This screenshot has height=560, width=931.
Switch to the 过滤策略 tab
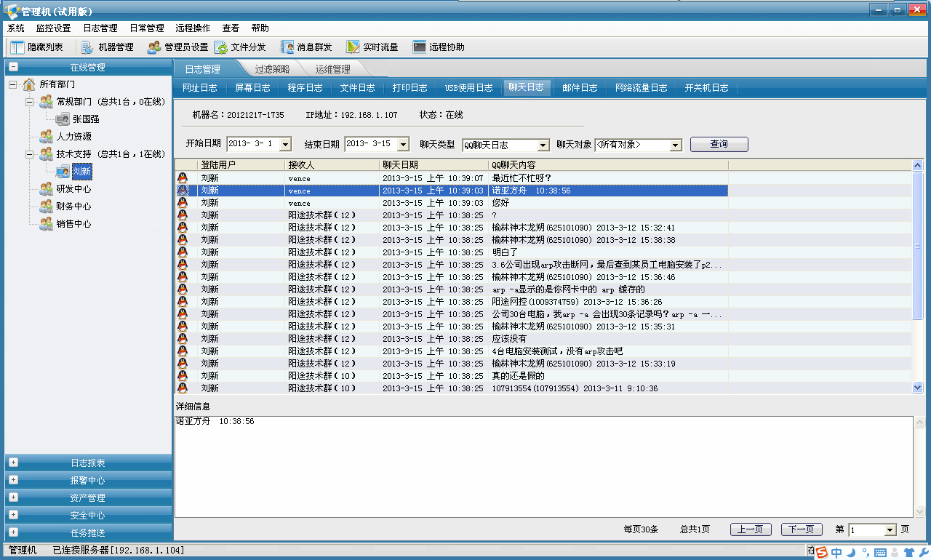click(272, 70)
